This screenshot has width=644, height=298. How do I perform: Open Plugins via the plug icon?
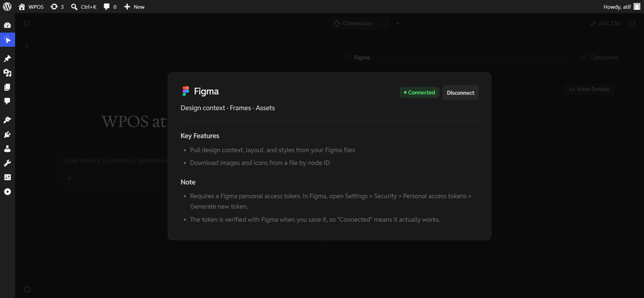tap(7, 135)
